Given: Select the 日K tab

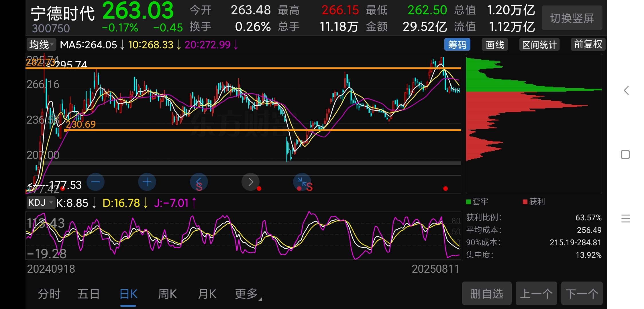Looking at the screenshot, I should coord(128,294).
